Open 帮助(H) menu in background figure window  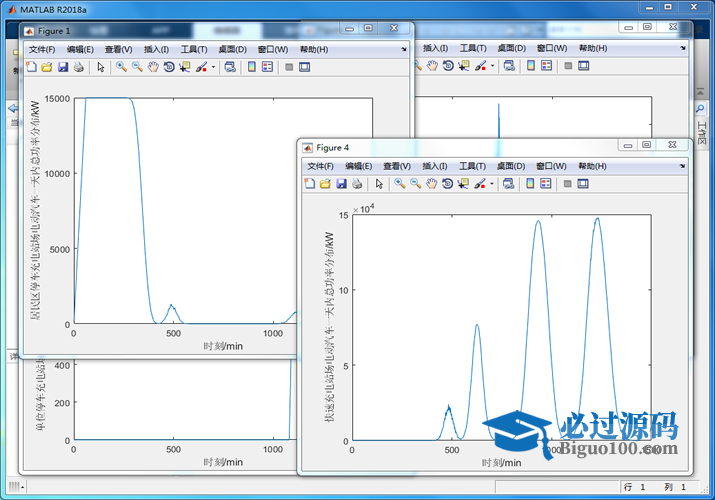click(593, 48)
